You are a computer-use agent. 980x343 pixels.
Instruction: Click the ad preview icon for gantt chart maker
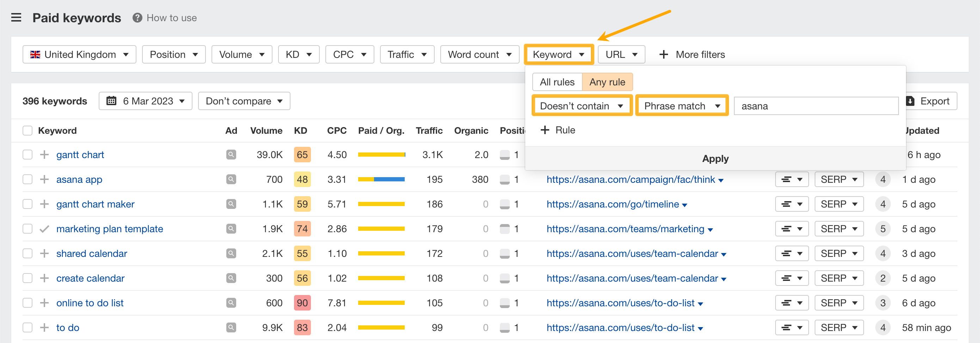(231, 204)
